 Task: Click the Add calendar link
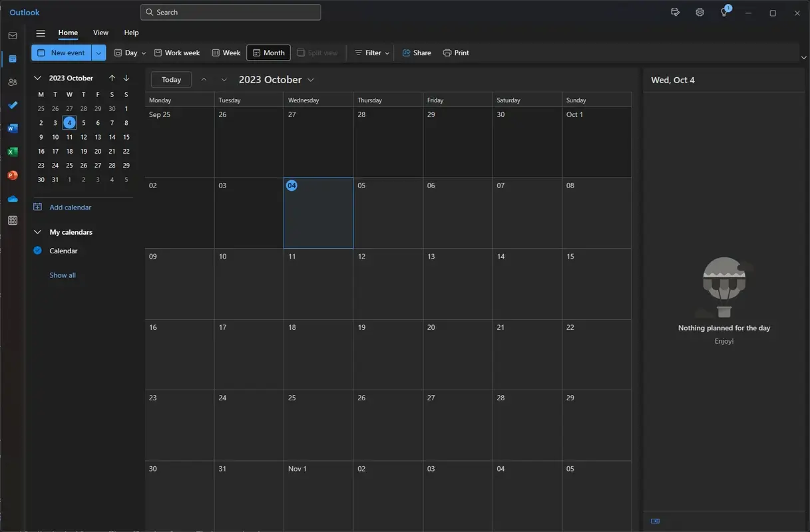[69, 207]
